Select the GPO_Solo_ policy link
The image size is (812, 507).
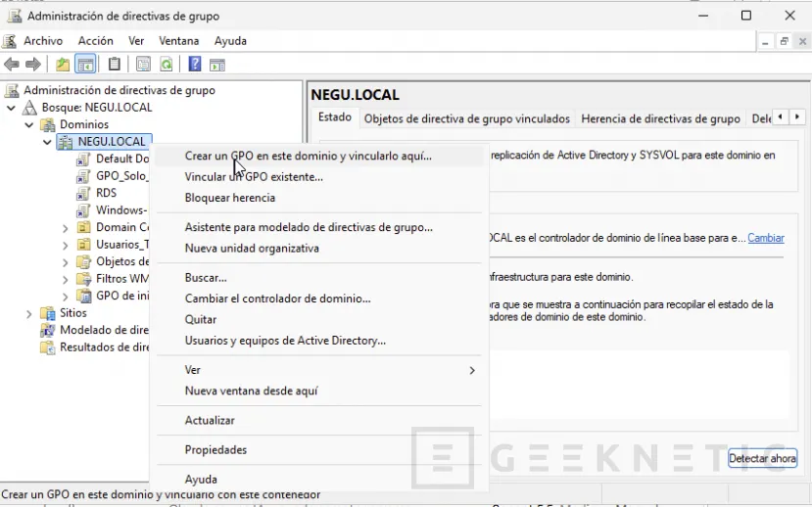pyautogui.click(x=122, y=176)
